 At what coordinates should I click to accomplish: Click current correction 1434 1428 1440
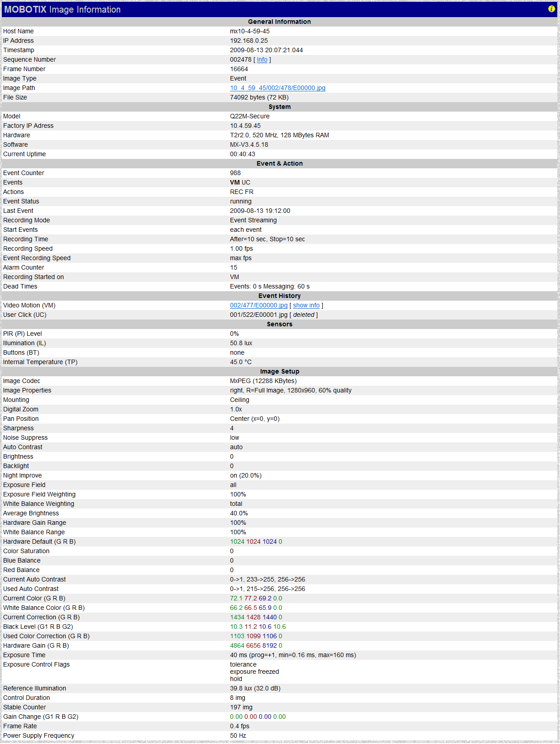tap(256, 617)
